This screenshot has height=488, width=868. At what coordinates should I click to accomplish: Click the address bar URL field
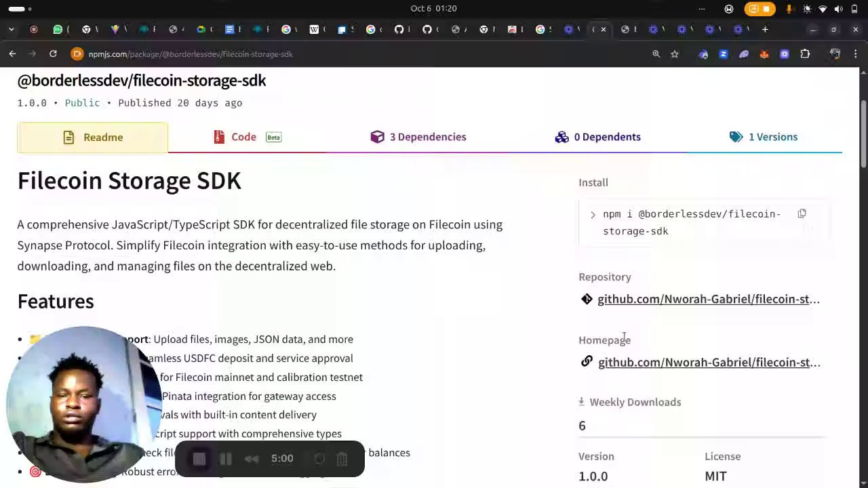366,54
